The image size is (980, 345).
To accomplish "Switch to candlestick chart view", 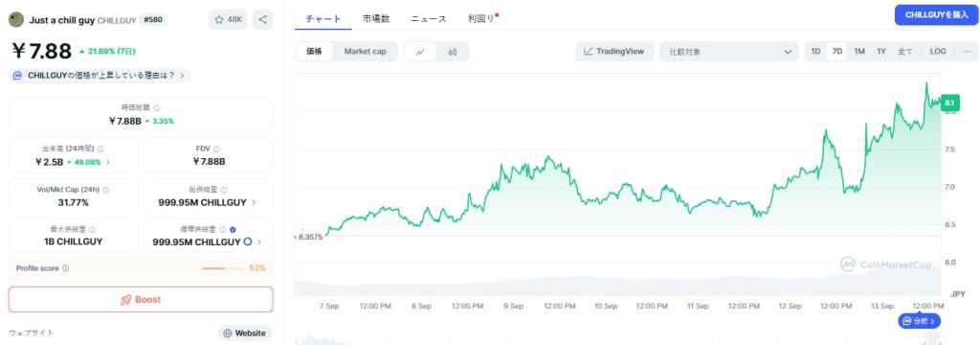I will tap(453, 52).
